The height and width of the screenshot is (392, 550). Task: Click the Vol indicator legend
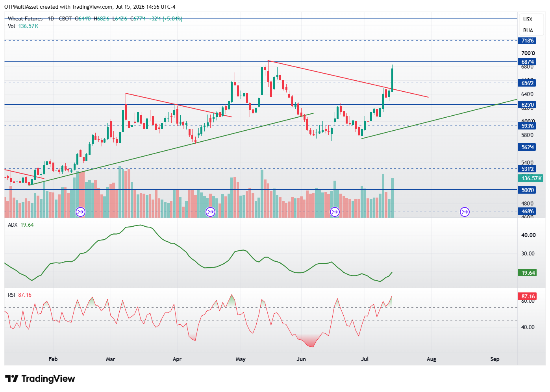11,26
